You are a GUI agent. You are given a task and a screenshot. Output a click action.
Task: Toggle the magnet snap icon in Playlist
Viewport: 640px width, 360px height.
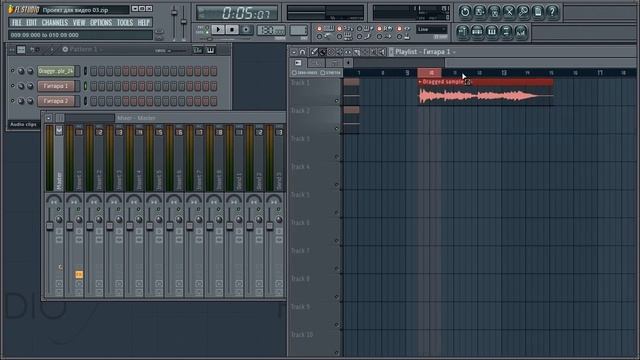point(302,52)
